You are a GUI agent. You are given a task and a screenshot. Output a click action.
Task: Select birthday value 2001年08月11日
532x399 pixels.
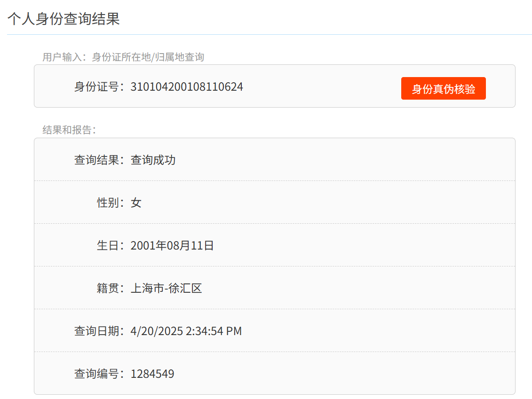(172, 245)
